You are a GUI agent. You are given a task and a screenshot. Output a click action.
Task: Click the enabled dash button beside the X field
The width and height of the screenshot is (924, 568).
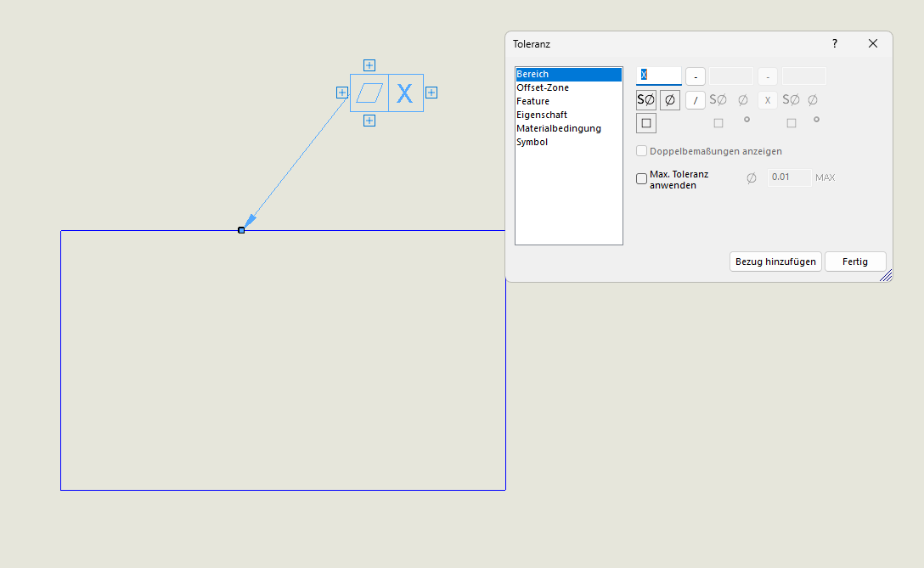[x=696, y=76]
